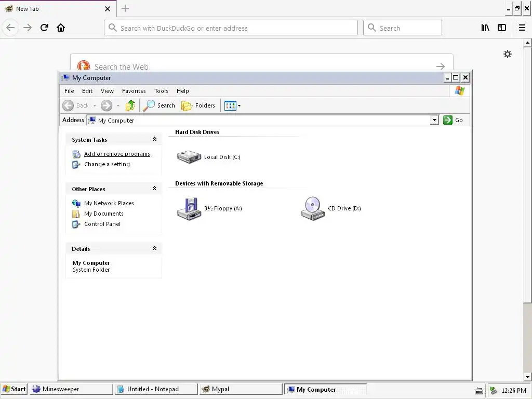The height and width of the screenshot is (399, 532).
Task: Click the Mypal address bar field
Action: [x=231, y=28]
